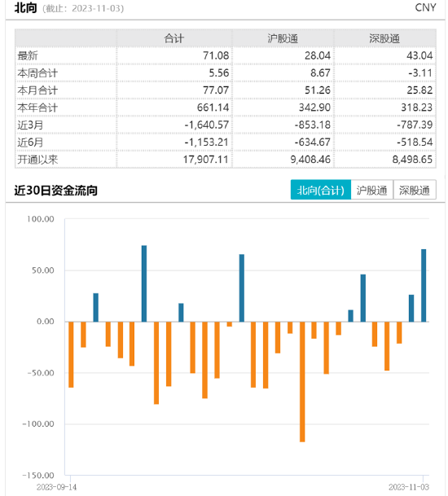Select the value 28.04 in the table
This screenshot has width=448, height=496.
(318, 55)
